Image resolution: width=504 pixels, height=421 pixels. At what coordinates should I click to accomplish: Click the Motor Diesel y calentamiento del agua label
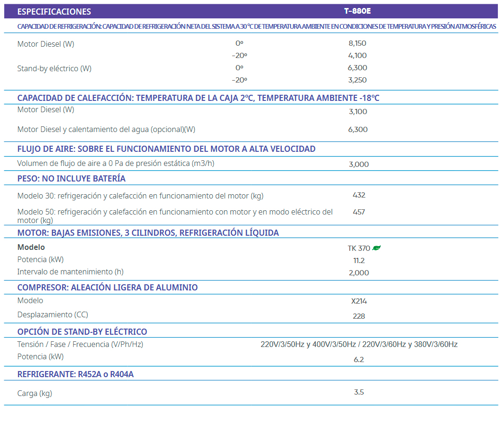pyautogui.click(x=106, y=129)
